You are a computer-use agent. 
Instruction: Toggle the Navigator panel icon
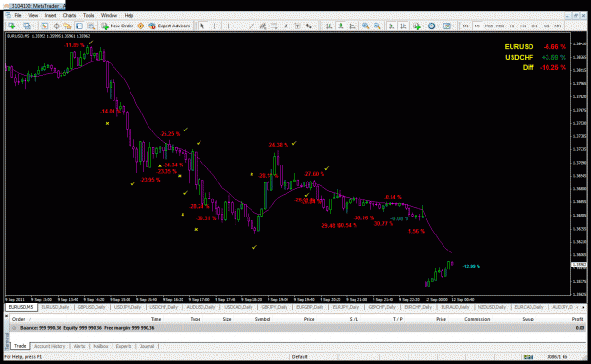click(x=67, y=26)
